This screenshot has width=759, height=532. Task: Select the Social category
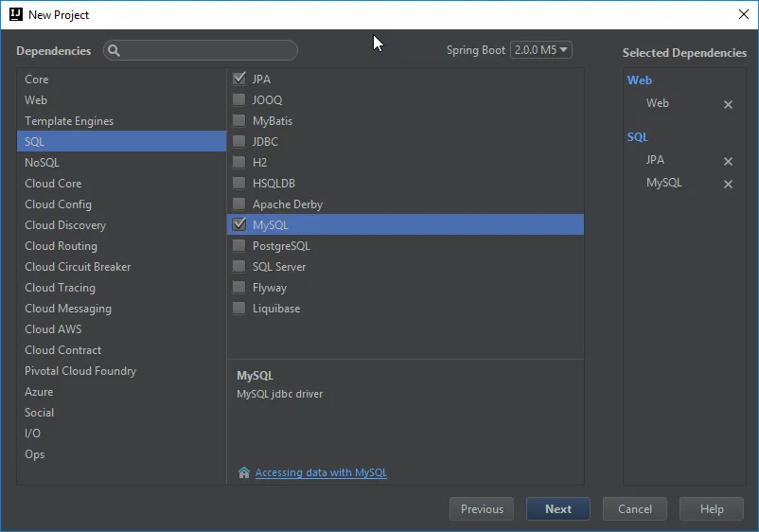(121, 412)
